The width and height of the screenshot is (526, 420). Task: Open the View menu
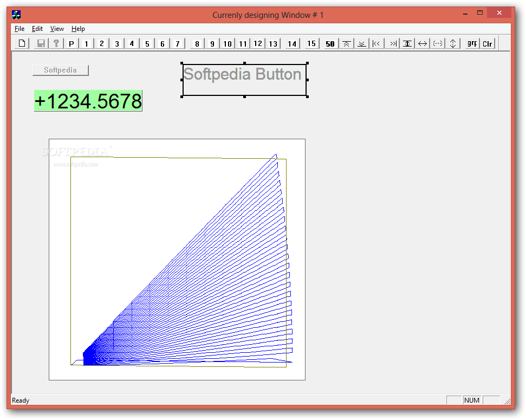click(57, 29)
